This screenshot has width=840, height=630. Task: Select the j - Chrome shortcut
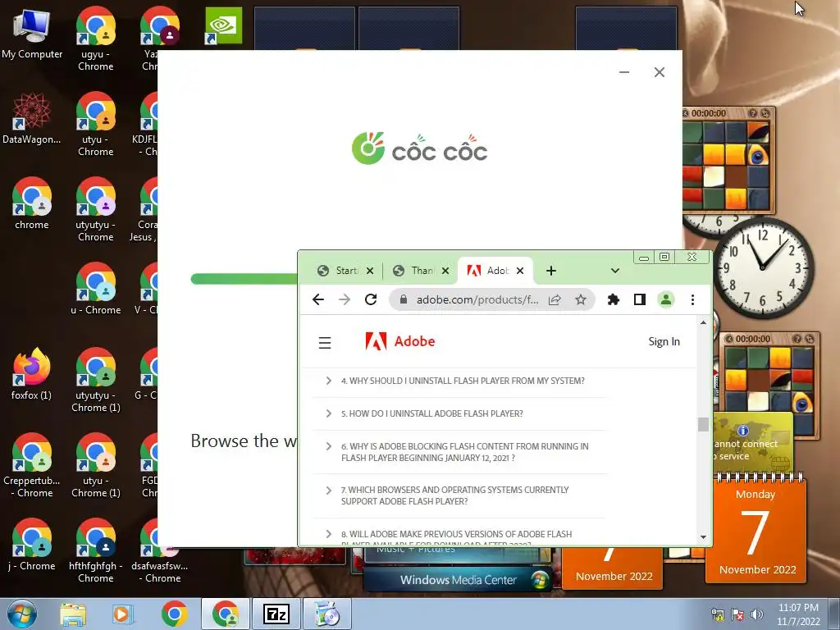32,545
